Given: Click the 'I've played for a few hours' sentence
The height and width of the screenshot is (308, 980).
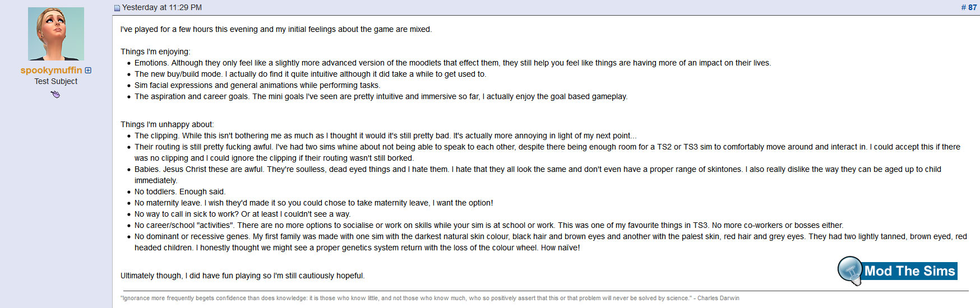Looking at the screenshot, I should (276, 29).
